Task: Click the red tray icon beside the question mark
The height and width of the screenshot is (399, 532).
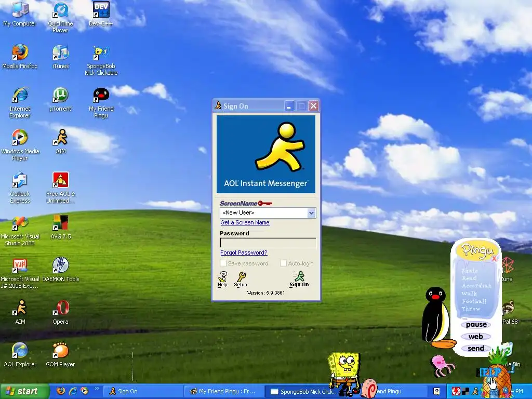Action: pos(456,391)
